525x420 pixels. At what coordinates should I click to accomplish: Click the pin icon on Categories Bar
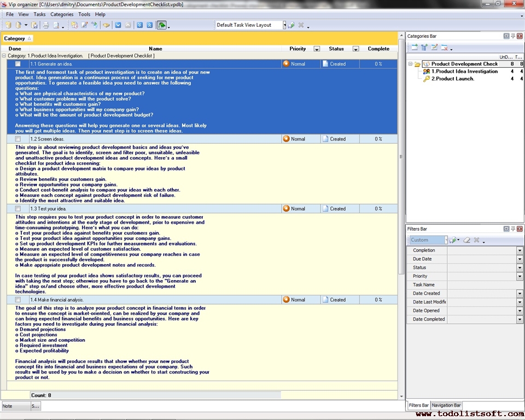(513, 36)
